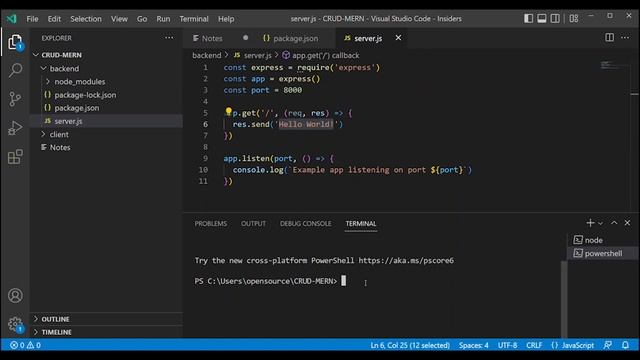The height and width of the screenshot is (360, 640).
Task: Open the aka.ms/pscore6 link in terminal
Action: (406, 260)
